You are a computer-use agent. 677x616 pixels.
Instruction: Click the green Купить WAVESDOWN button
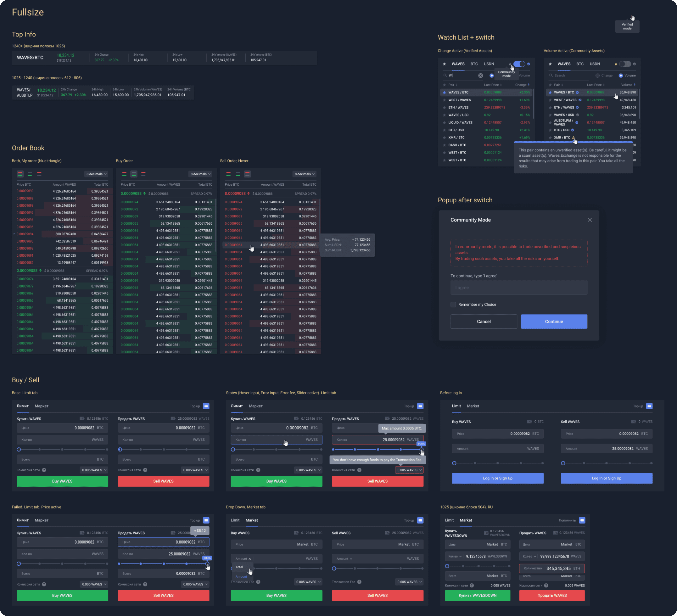[x=477, y=595]
